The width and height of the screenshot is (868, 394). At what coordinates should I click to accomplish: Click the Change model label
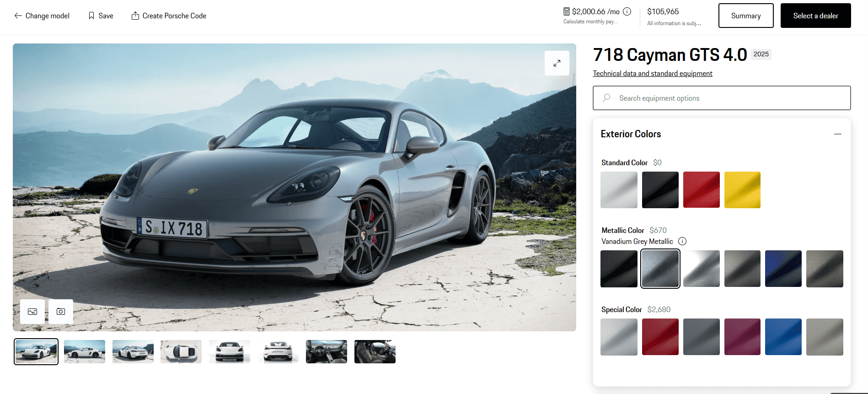(x=48, y=16)
